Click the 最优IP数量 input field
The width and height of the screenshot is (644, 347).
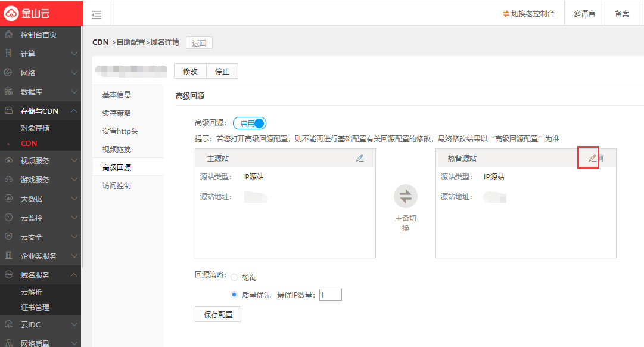click(330, 295)
